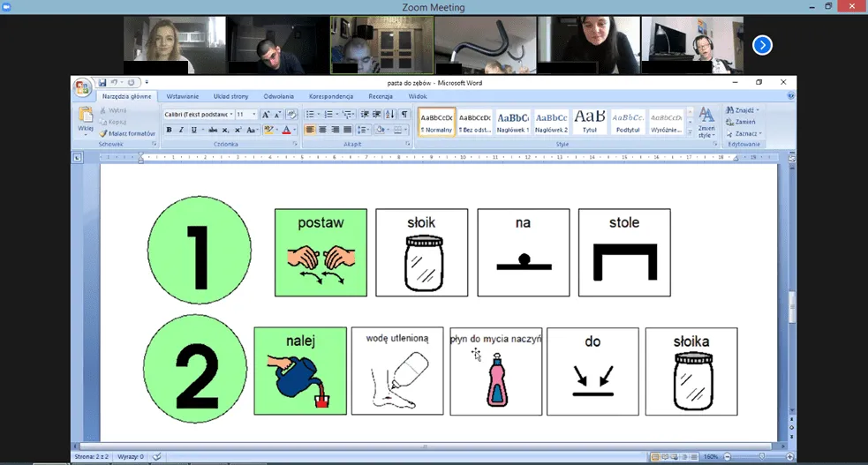Open the Recenzja ribbon tab

point(381,96)
